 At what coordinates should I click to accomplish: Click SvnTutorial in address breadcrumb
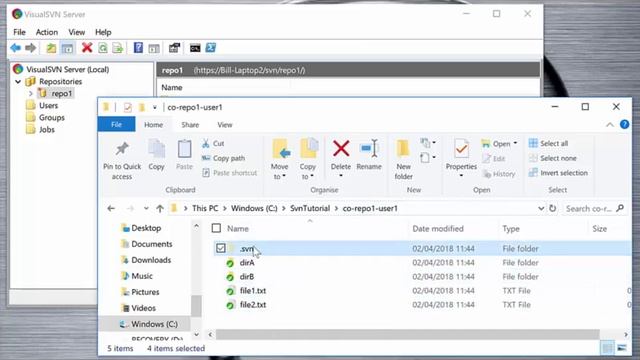(310, 208)
